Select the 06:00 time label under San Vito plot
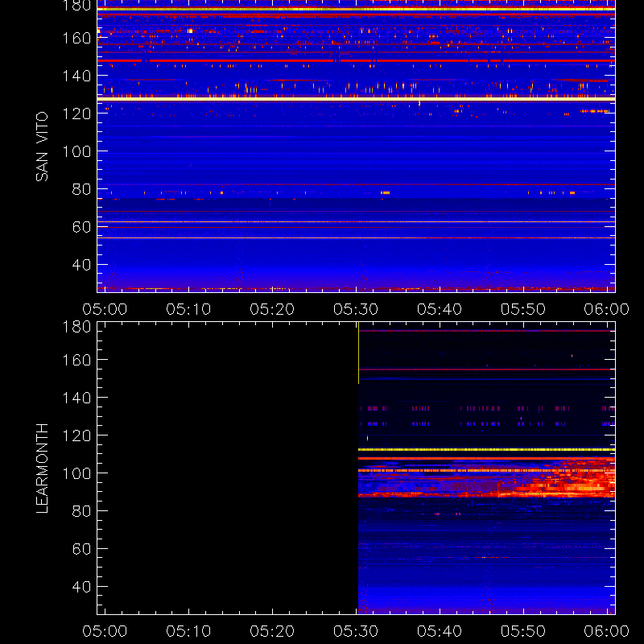644x644 pixels. [x=607, y=309]
